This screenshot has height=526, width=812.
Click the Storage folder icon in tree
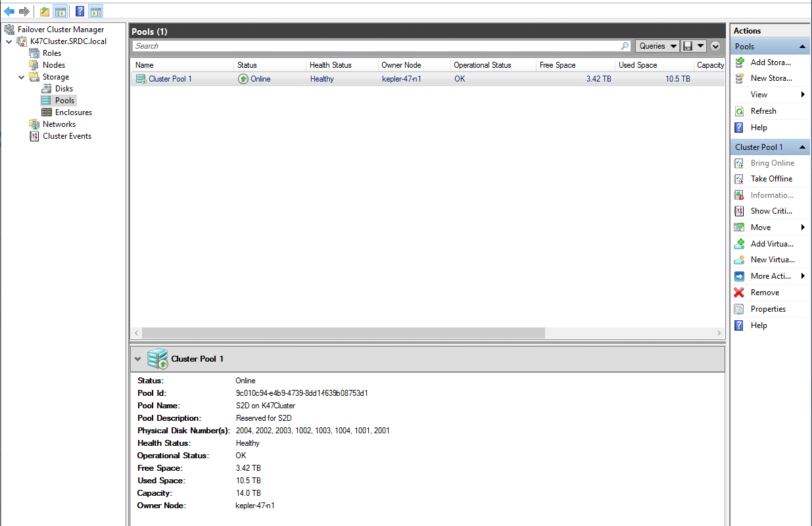tap(34, 77)
